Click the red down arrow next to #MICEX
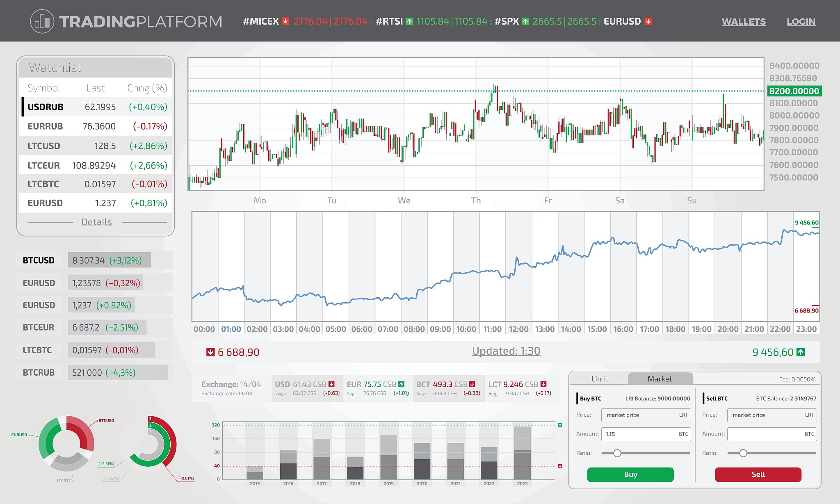Screen dimensions: 840x504 [x=285, y=21]
